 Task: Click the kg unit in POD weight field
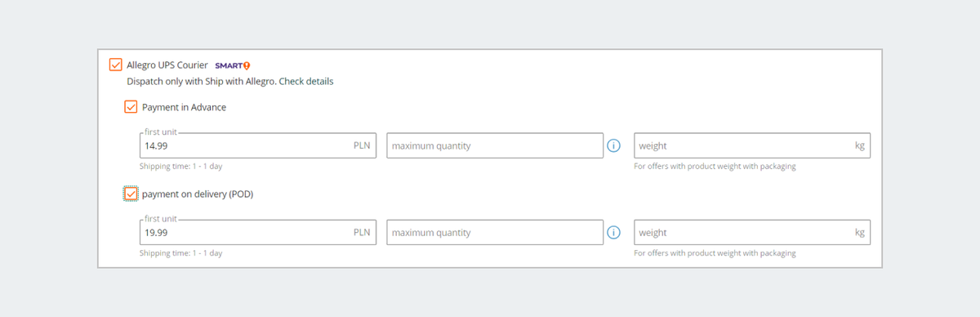(859, 232)
